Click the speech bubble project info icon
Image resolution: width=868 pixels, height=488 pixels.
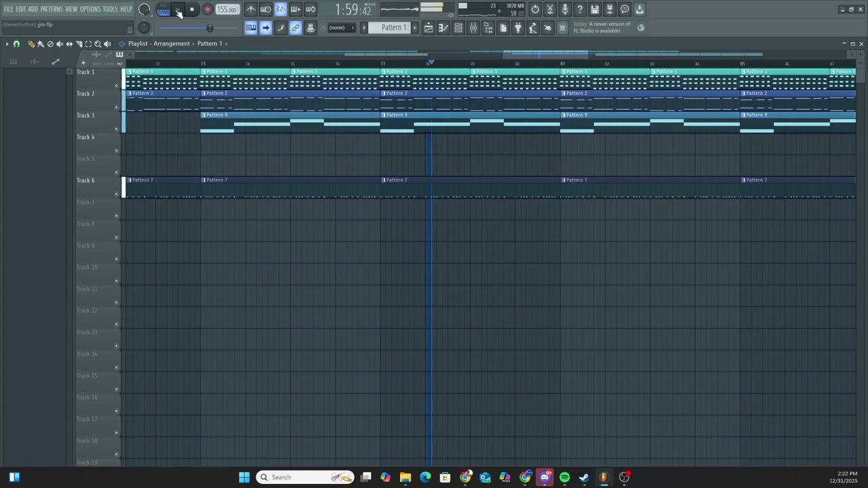(625, 9)
